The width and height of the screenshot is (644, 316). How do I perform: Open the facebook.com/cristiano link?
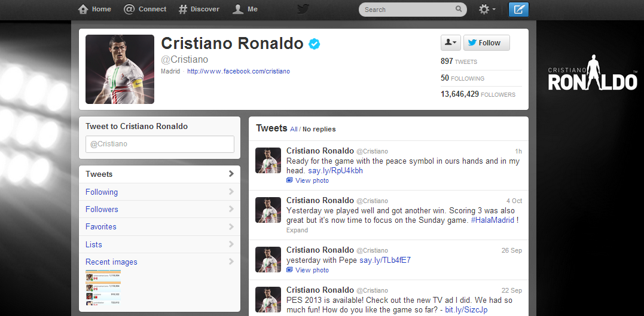pos(238,71)
